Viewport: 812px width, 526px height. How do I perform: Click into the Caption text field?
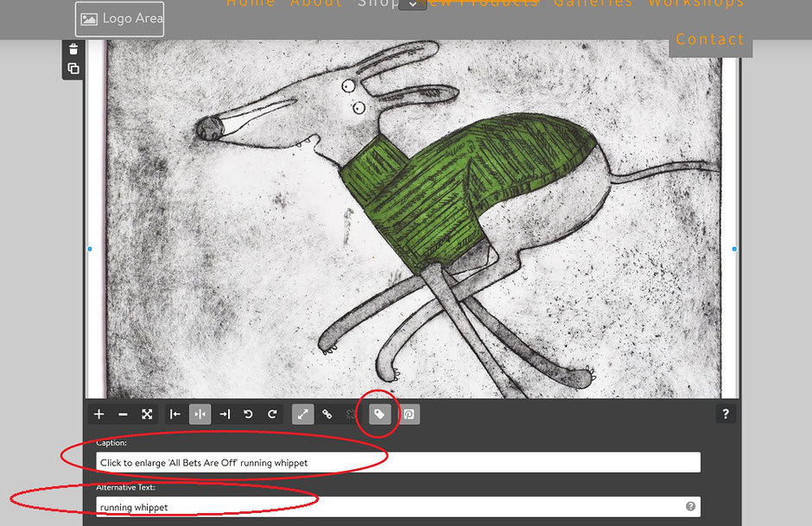(x=398, y=462)
